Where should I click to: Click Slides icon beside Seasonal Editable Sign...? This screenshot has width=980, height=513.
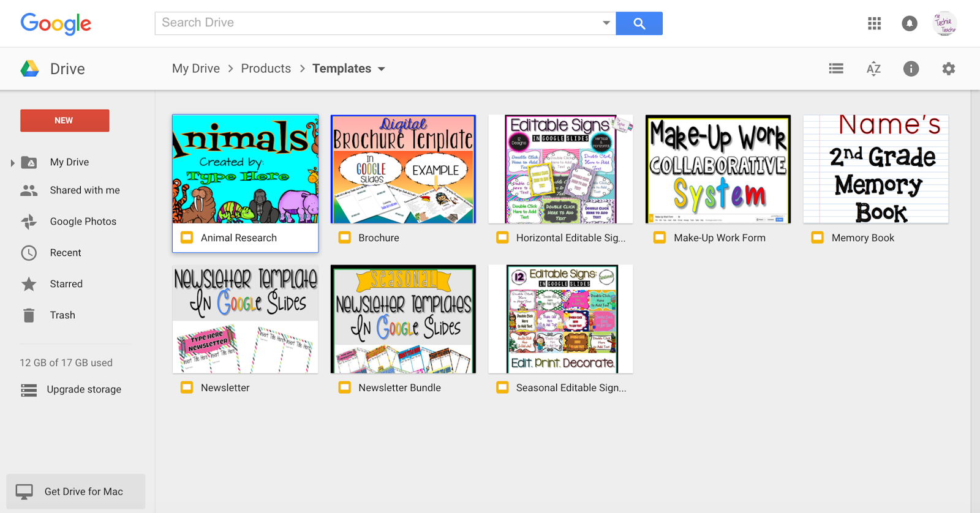502,388
